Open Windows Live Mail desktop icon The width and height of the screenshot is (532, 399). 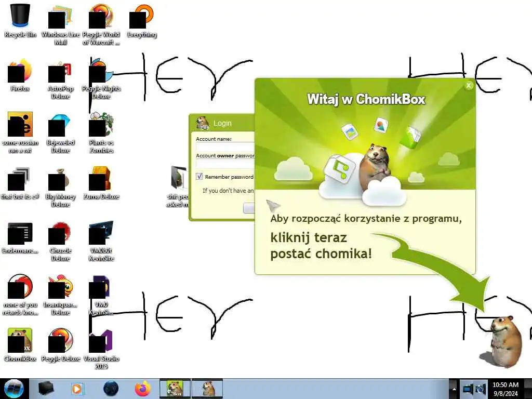[60, 24]
